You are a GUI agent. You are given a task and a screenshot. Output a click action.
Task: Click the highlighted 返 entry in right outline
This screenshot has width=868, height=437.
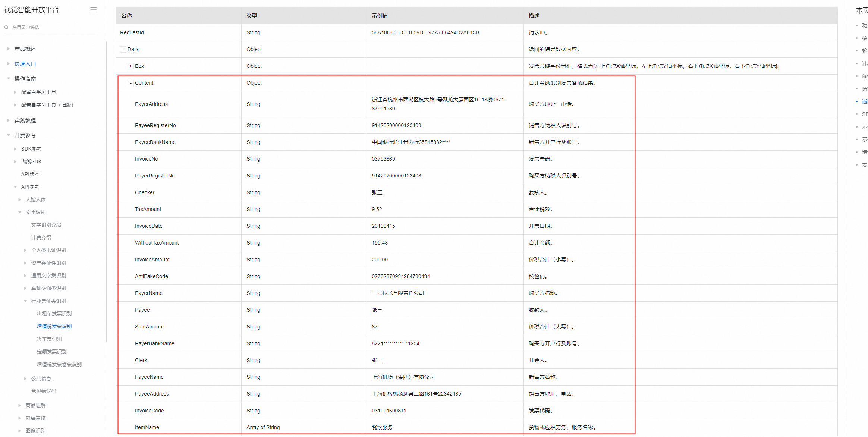865,101
